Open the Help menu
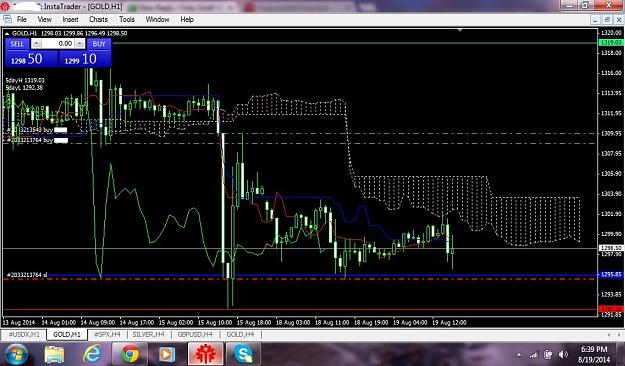625x366 pixels. click(187, 19)
